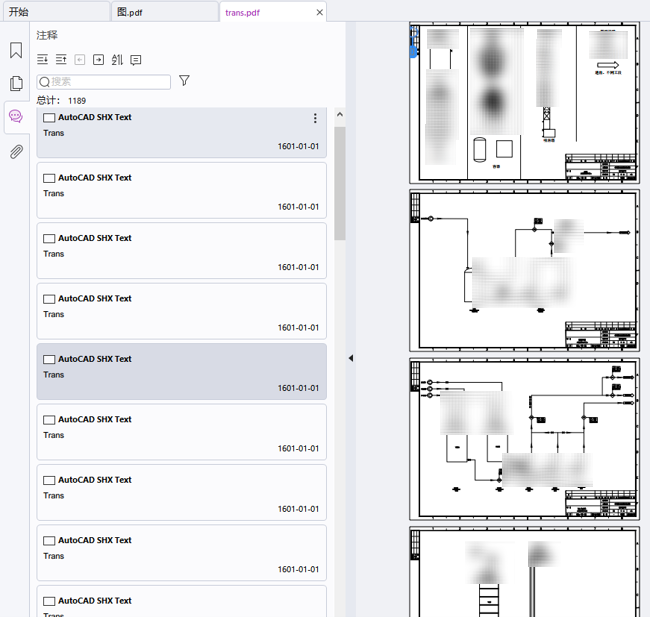650x617 pixels.
Task: Check the second AutoCAD SHX Text comment checkbox
Action: coord(49,178)
